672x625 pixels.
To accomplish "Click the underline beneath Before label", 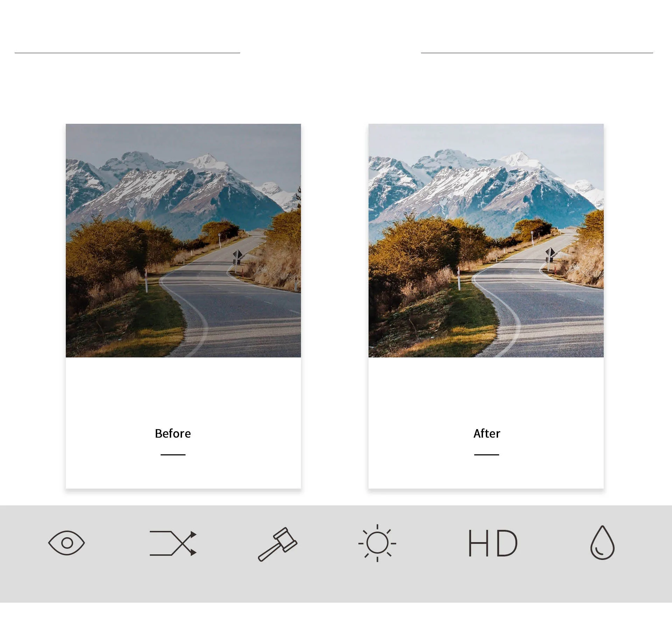I will point(173,455).
